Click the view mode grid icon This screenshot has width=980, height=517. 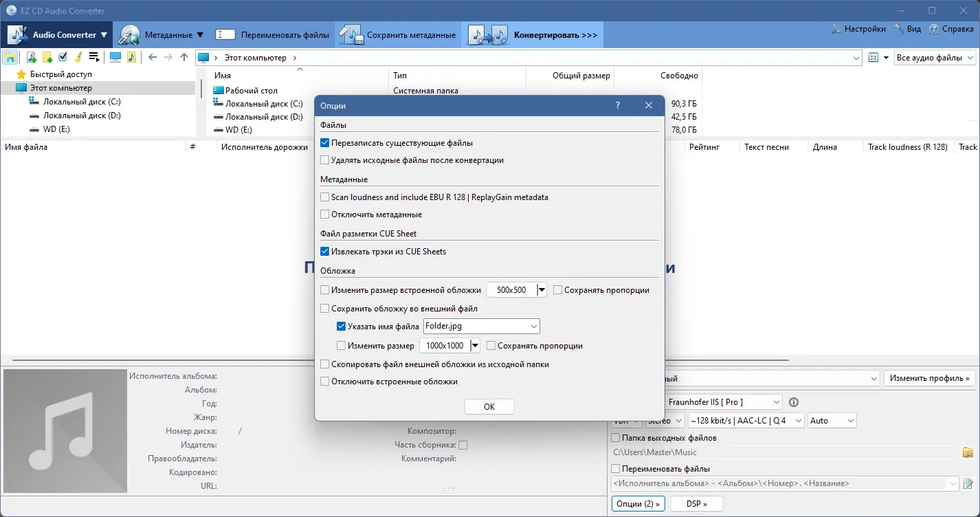[x=873, y=58]
